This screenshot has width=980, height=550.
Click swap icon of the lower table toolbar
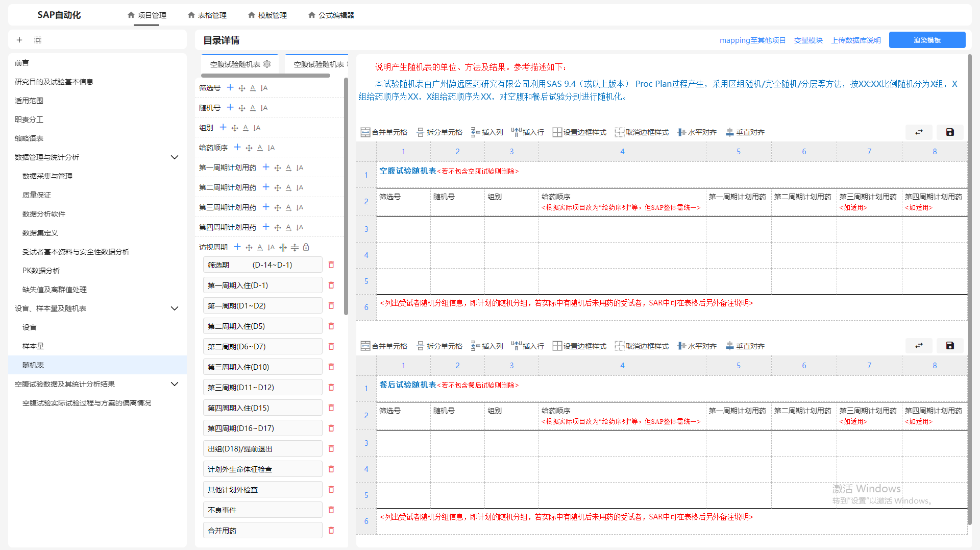click(919, 346)
